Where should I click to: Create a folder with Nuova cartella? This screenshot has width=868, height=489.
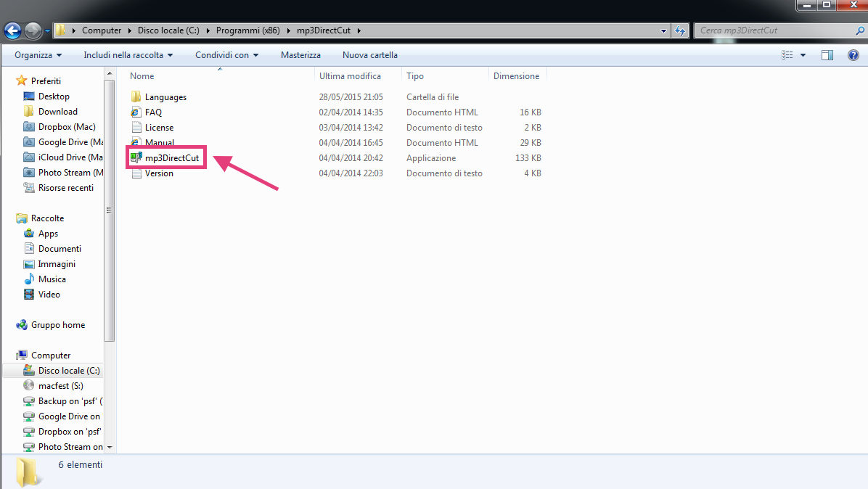click(x=370, y=55)
